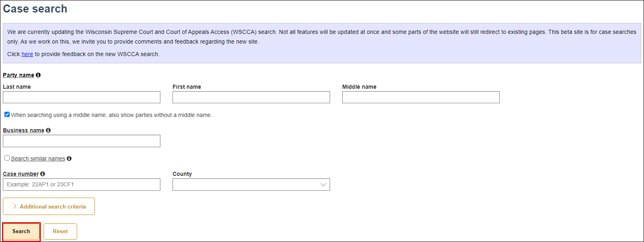
Task: Click the Business name info icon
Action: (x=48, y=130)
